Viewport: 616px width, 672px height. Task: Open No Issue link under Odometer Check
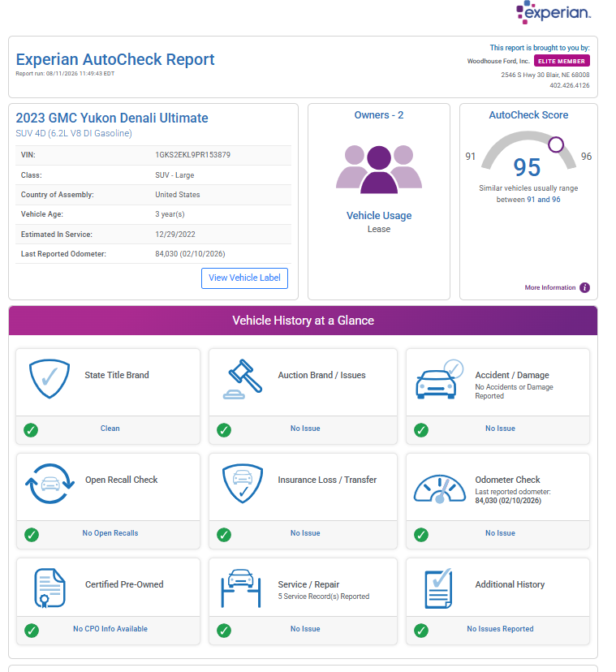click(500, 533)
